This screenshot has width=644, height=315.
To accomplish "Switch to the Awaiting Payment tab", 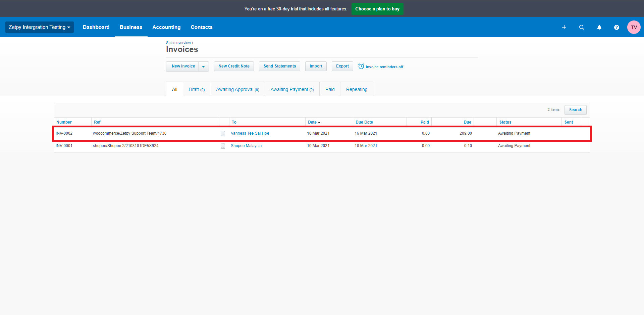I will click(x=292, y=89).
